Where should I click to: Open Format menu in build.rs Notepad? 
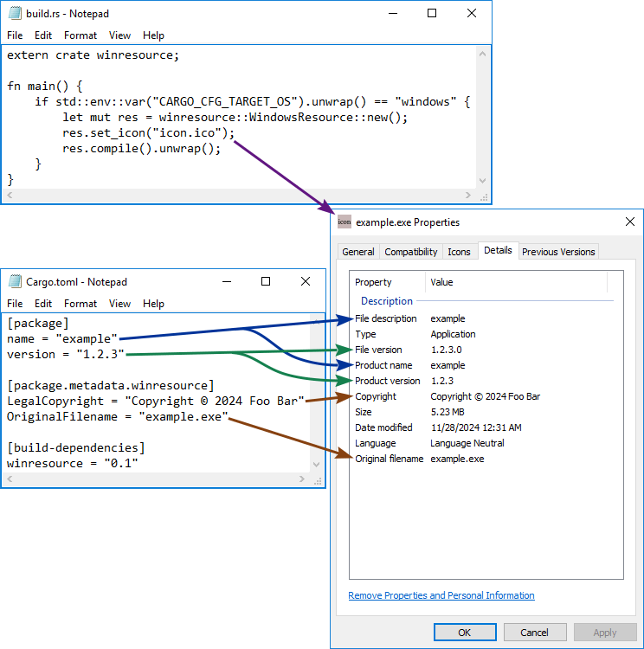click(x=80, y=35)
